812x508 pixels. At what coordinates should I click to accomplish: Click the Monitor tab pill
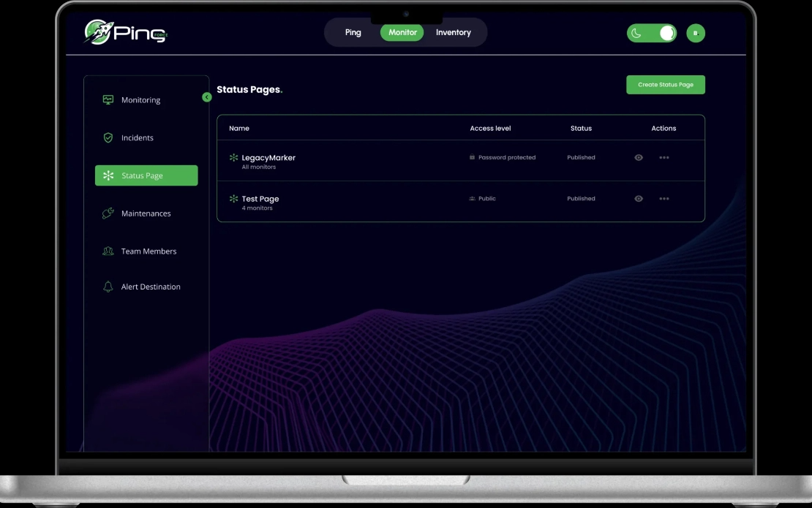pos(402,32)
